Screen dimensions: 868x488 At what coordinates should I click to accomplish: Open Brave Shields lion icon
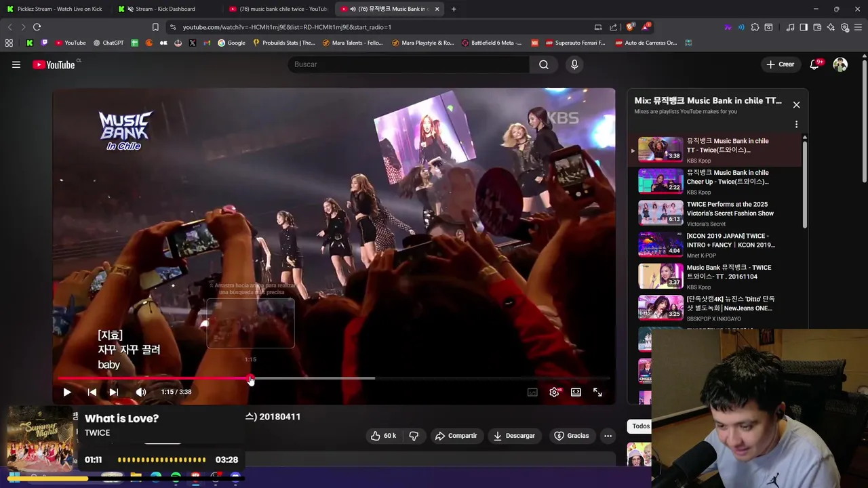pyautogui.click(x=629, y=27)
